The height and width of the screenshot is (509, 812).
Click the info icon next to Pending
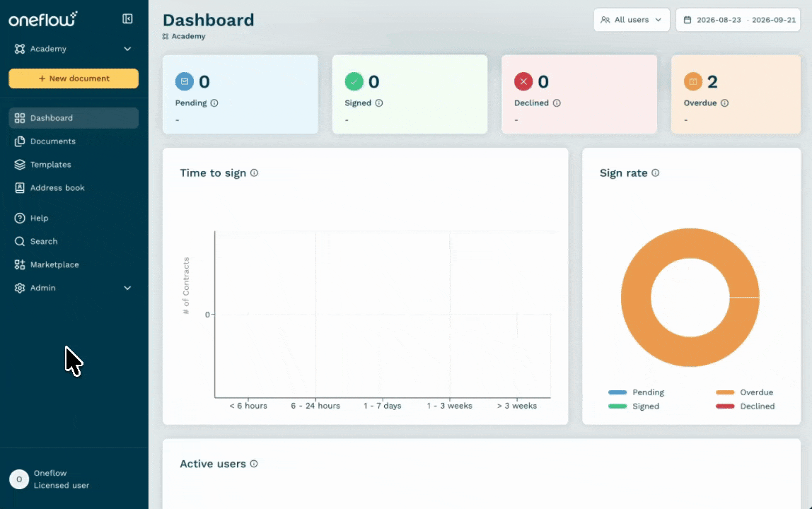[x=214, y=103]
